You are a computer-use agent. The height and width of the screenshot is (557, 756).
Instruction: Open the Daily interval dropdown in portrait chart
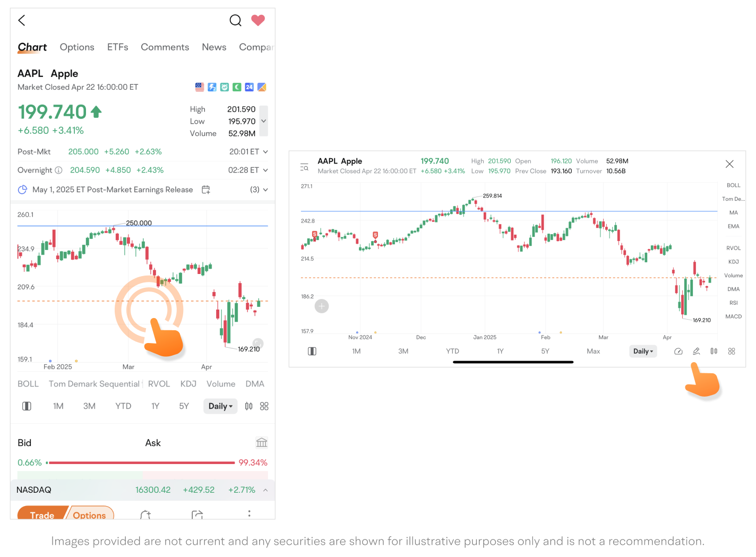(220, 406)
